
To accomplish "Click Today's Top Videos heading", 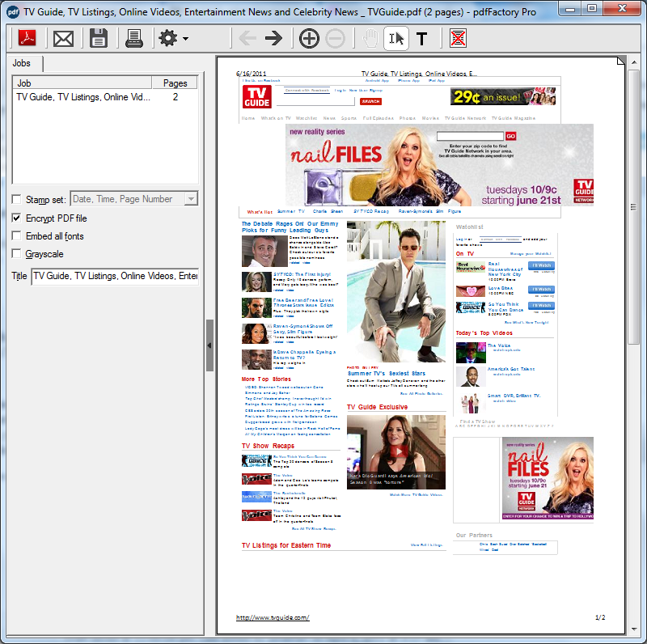I will [484, 333].
